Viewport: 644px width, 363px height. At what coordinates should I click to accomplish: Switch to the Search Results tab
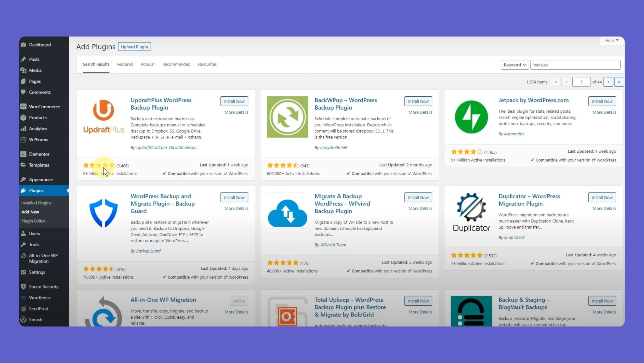pyautogui.click(x=96, y=64)
